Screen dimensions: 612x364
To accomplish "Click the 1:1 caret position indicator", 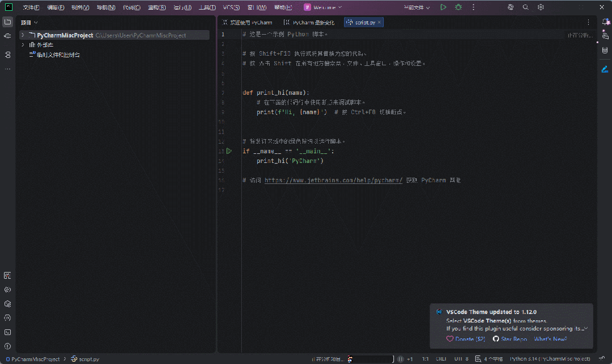I will click(x=425, y=359).
